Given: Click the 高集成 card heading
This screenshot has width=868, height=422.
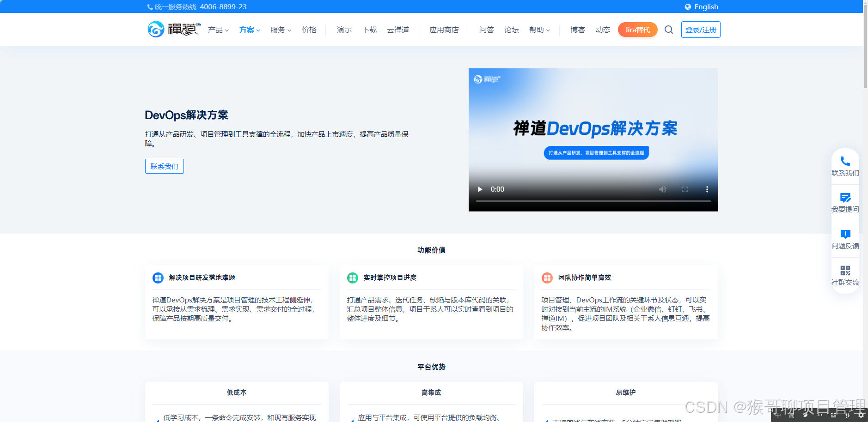Looking at the screenshot, I should [x=431, y=392].
